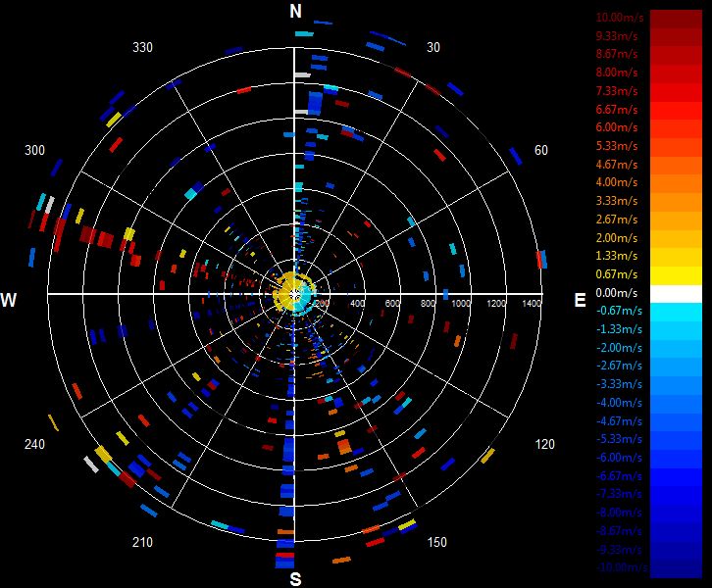Click the 6.67m/s legend label

pos(617,110)
